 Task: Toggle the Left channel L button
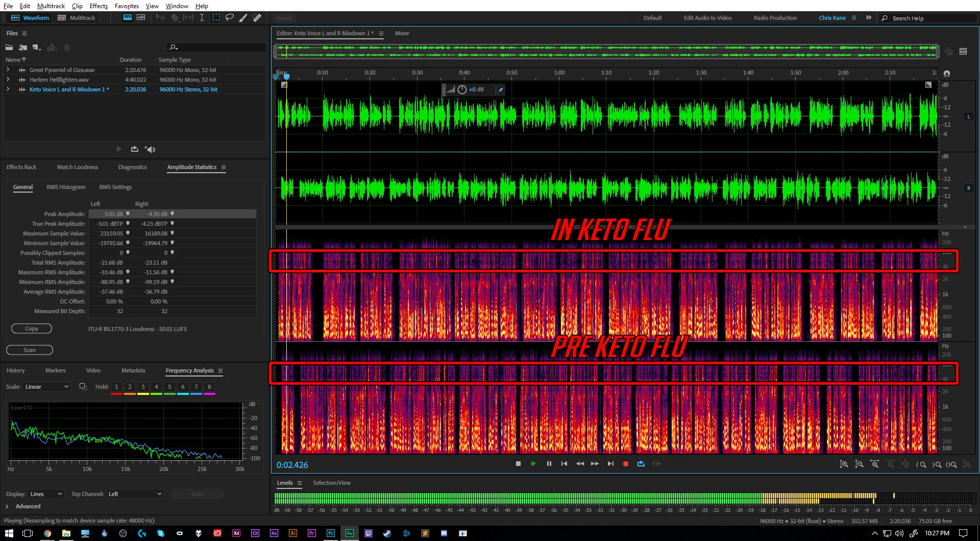pos(969,117)
